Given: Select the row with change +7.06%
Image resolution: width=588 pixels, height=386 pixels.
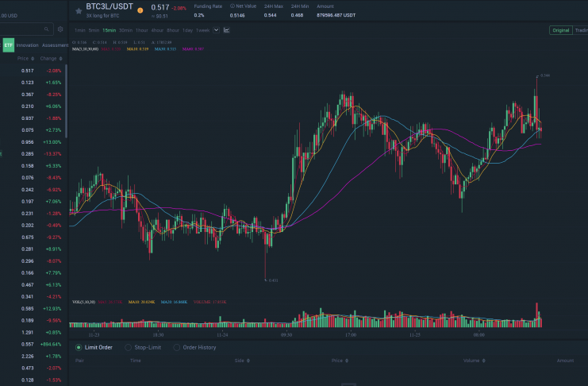Looking at the screenshot, I should click(x=33, y=202).
